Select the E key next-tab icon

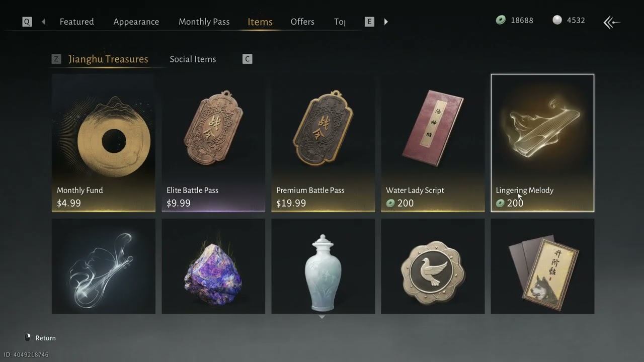369,22
